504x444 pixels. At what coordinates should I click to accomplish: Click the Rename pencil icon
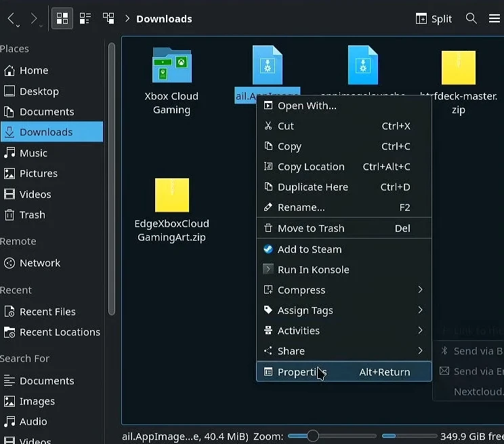[268, 207]
